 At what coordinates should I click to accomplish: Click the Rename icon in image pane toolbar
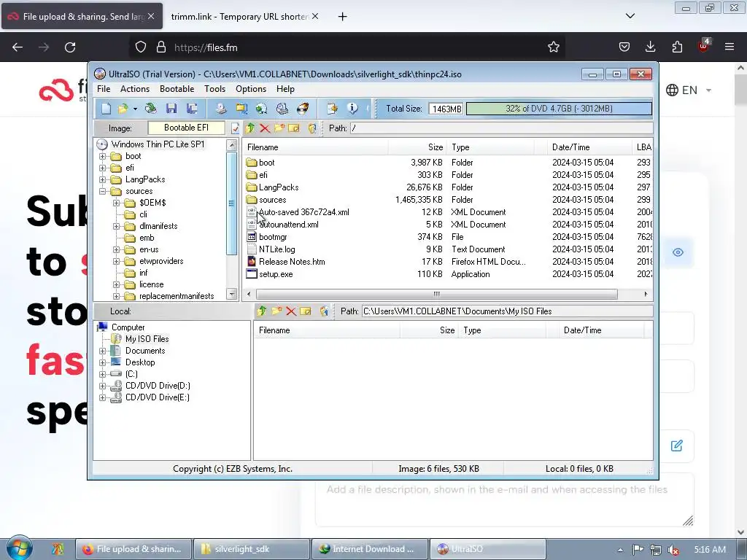point(294,128)
